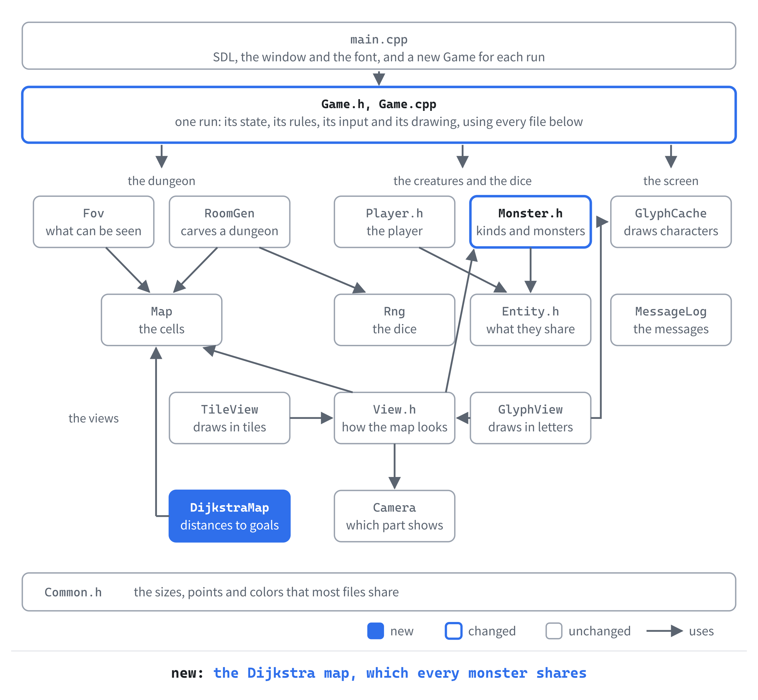The width and height of the screenshot is (758, 700).
Task: Click the main.cpp box
Action: click(x=379, y=46)
